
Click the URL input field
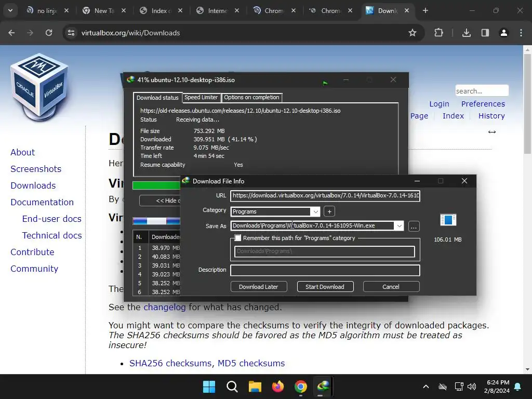[325, 195]
